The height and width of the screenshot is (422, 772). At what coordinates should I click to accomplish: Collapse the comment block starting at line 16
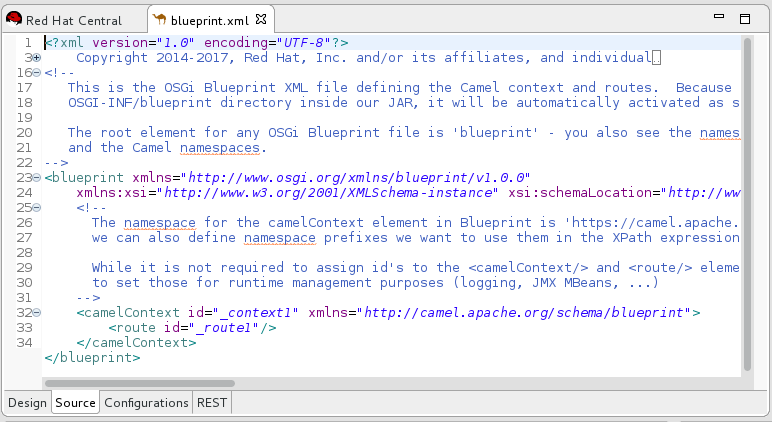point(37,73)
